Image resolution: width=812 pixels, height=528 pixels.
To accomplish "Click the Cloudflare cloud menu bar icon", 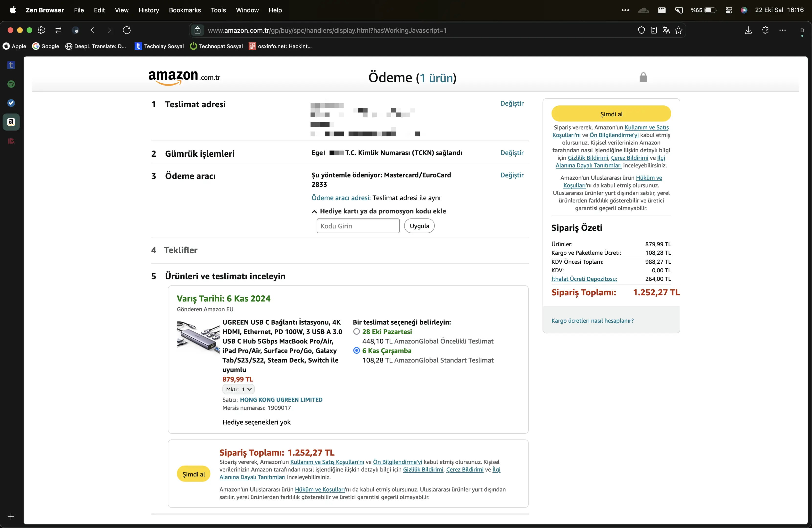I will point(643,10).
